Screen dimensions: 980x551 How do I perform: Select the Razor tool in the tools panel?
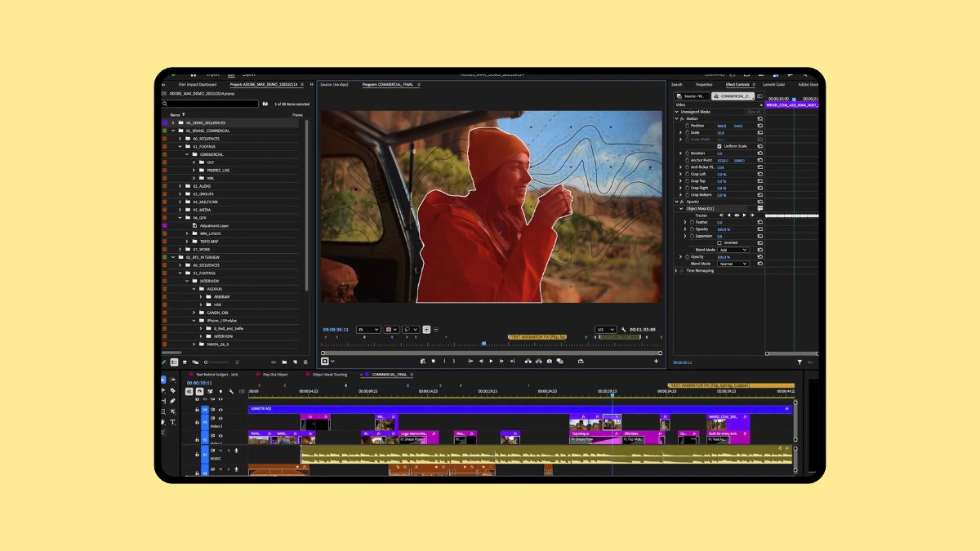point(172,390)
